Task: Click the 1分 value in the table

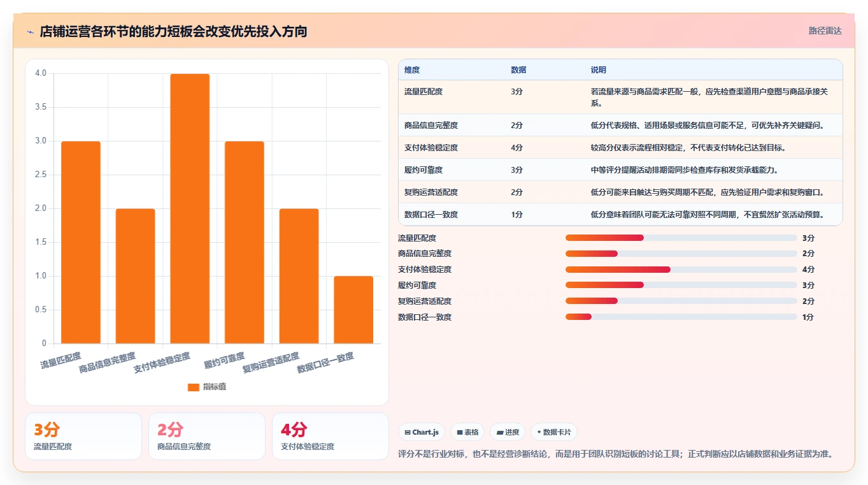Action: pos(516,215)
